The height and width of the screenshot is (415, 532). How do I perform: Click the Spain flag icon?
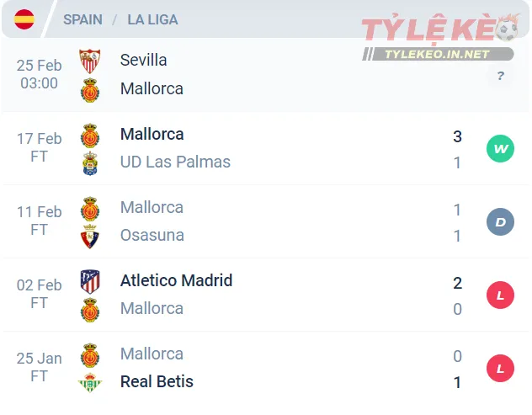[x=24, y=19]
